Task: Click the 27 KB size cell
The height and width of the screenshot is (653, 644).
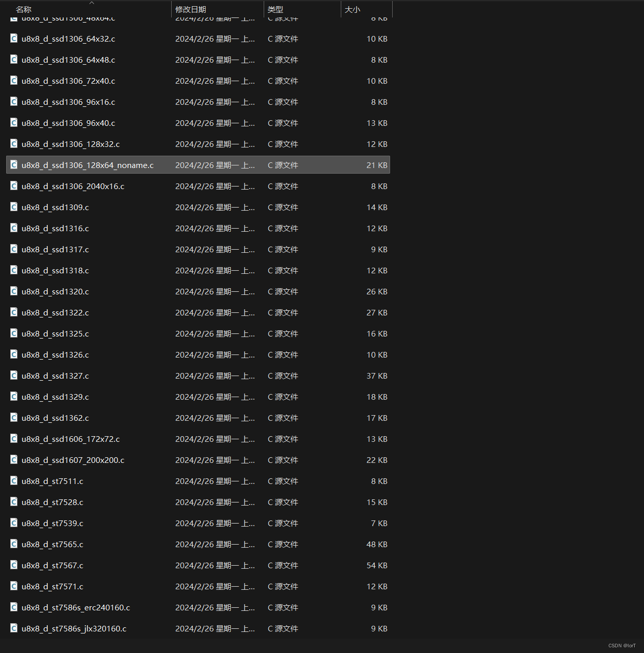Action: point(377,312)
